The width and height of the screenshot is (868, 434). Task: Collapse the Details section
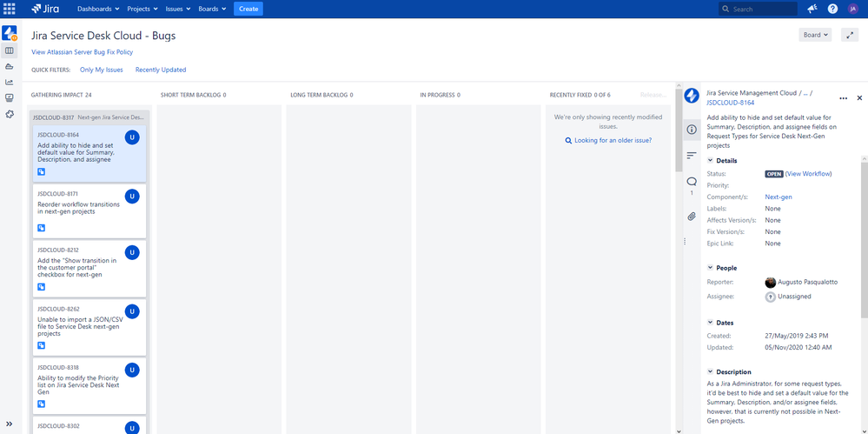click(x=711, y=161)
